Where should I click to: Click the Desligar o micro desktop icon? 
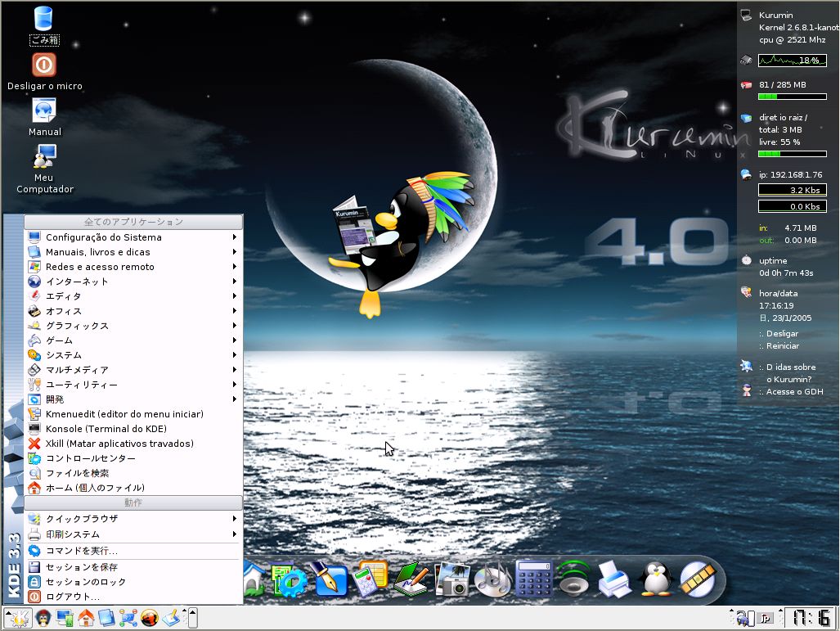(x=44, y=71)
